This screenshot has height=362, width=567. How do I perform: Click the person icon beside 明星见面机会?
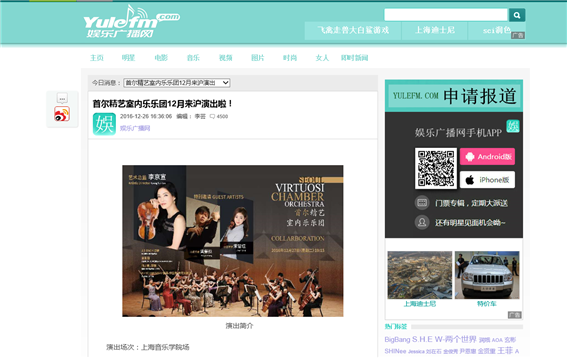(x=422, y=222)
